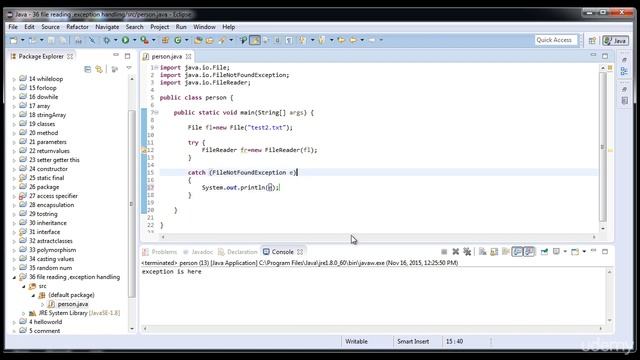The width and height of the screenshot is (640, 360).
Task: Click the New file toolbar icon
Action: pyautogui.click(x=13, y=40)
